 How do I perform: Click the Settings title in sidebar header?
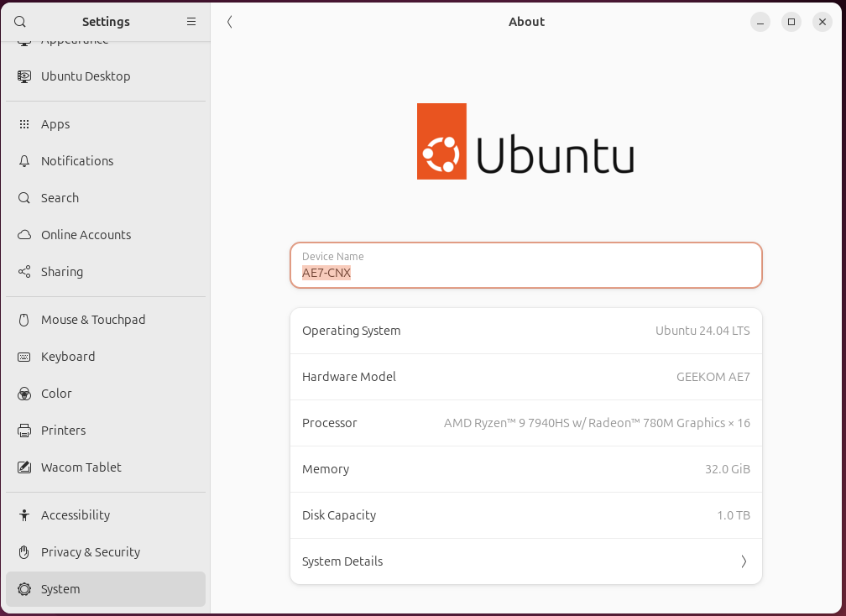tap(106, 22)
